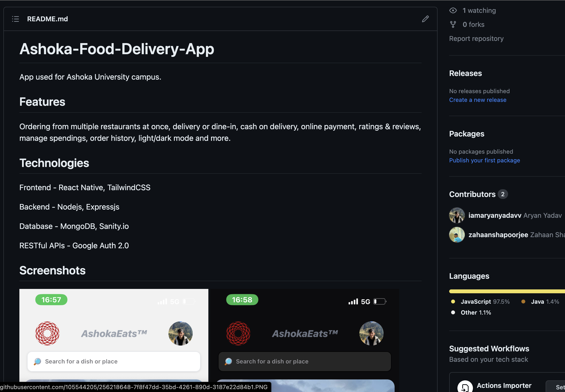Click the yellow languages progress bar
Viewport: 565px width, 392px height.
507,291
